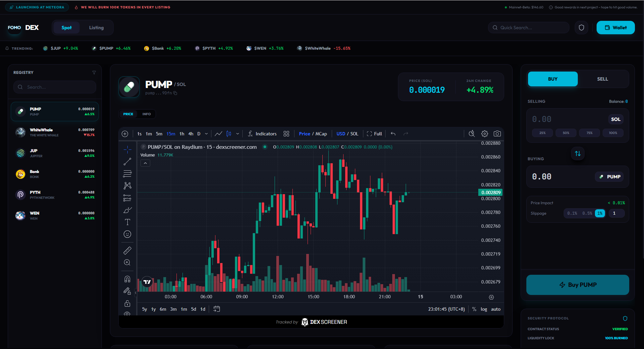This screenshot has width=644, height=349.
Task: Add text annotation with the Text tool
Action: 127,222
